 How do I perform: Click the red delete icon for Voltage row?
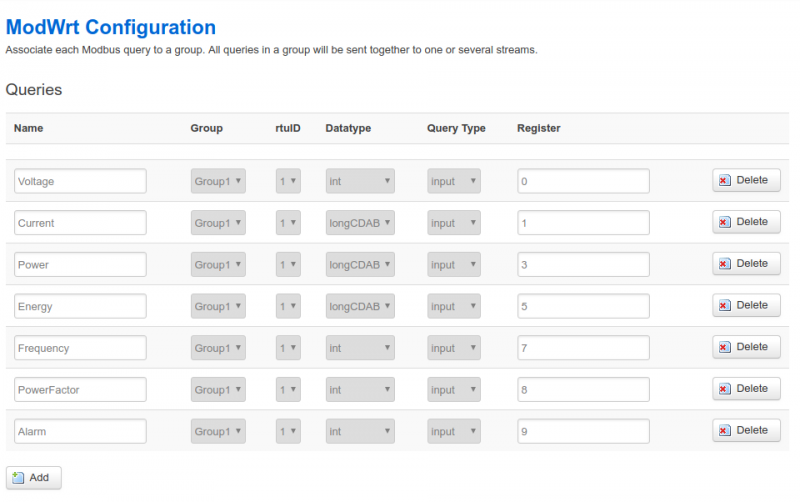tap(724, 181)
